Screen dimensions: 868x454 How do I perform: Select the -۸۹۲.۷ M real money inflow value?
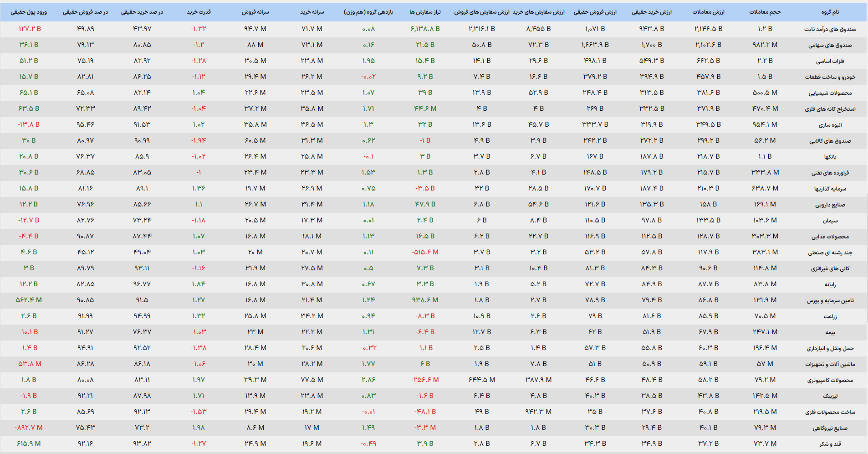tap(29, 428)
